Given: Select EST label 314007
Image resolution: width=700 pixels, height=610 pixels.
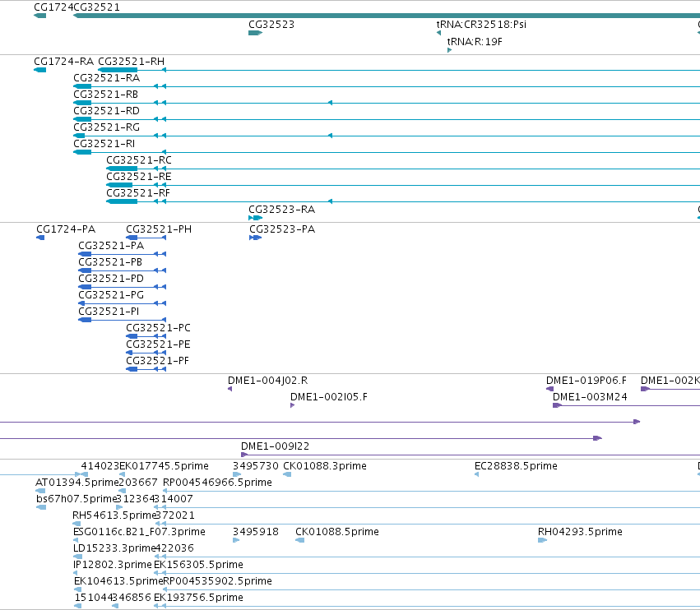Looking at the screenshot, I should (x=174, y=499).
